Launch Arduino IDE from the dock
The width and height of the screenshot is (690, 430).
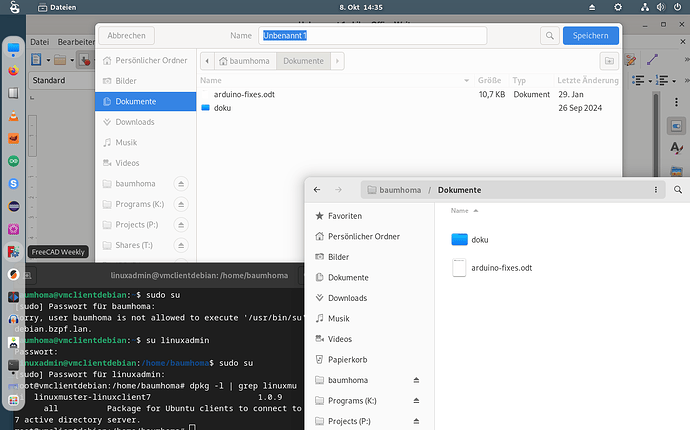13,161
